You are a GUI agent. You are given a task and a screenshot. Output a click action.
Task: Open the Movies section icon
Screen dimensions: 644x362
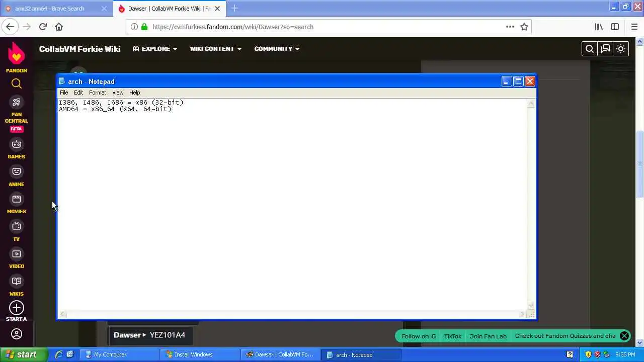(17, 200)
